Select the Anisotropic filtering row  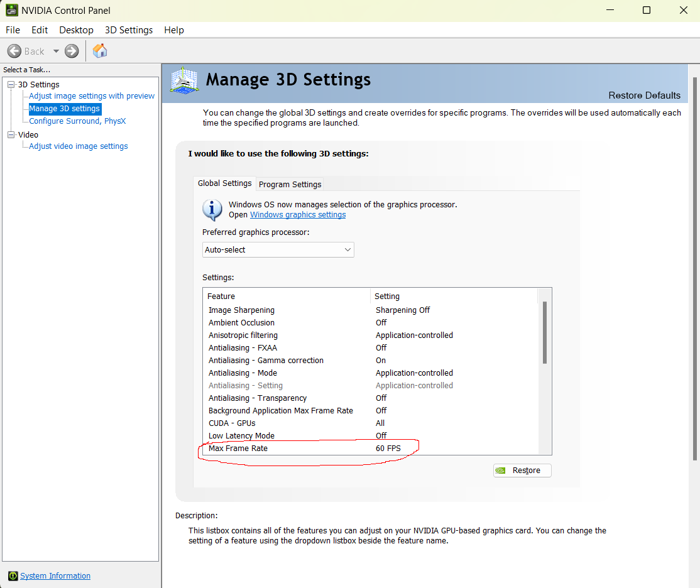[x=371, y=335]
